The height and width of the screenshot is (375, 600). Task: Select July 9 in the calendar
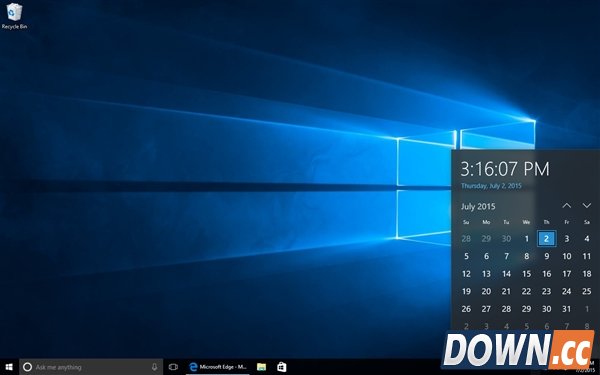(546, 256)
